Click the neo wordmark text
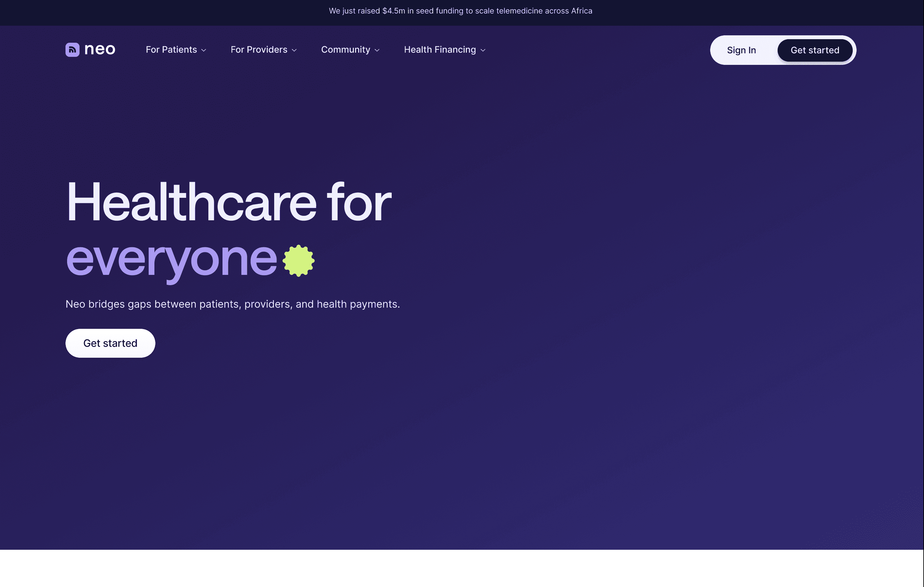This screenshot has height=587, width=924. pyautogui.click(x=100, y=49)
